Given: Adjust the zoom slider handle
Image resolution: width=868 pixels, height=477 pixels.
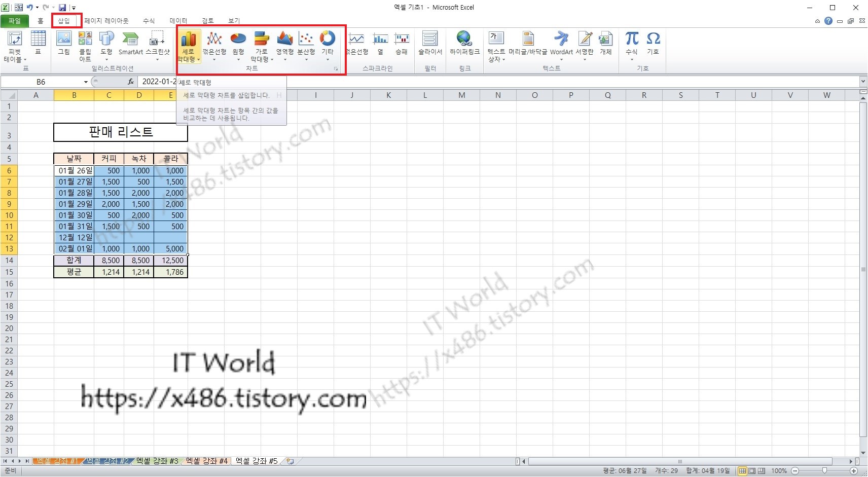Looking at the screenshot, I should click(x=824, y=471).
